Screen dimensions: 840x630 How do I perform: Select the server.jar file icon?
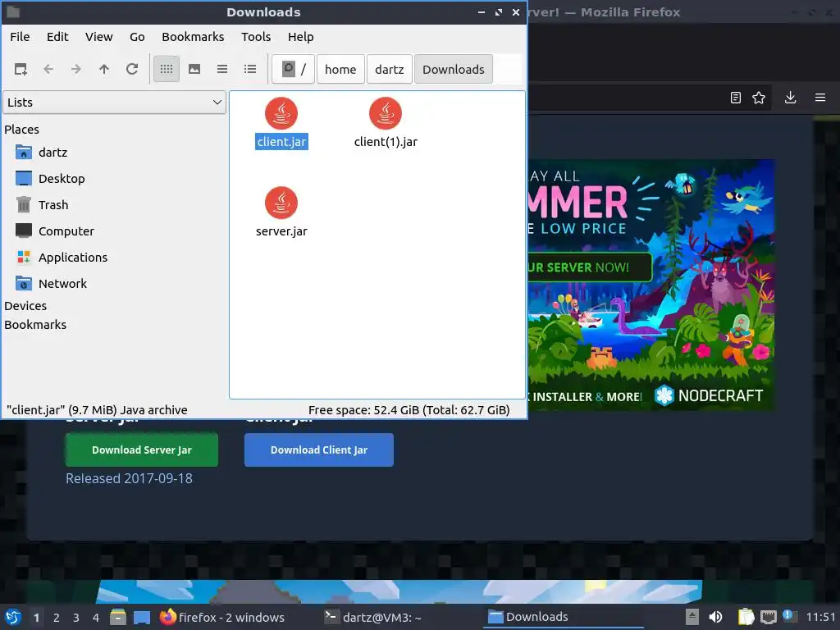point(281,203)
